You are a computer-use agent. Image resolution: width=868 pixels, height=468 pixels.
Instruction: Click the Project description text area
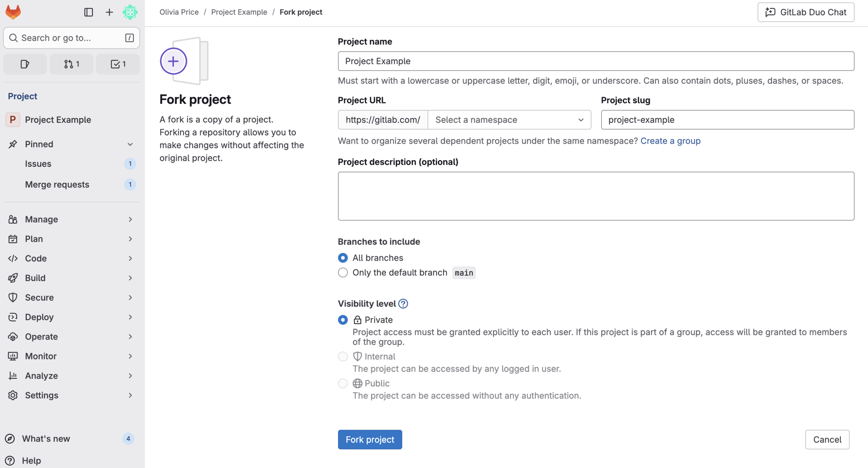tap(596, 196)
